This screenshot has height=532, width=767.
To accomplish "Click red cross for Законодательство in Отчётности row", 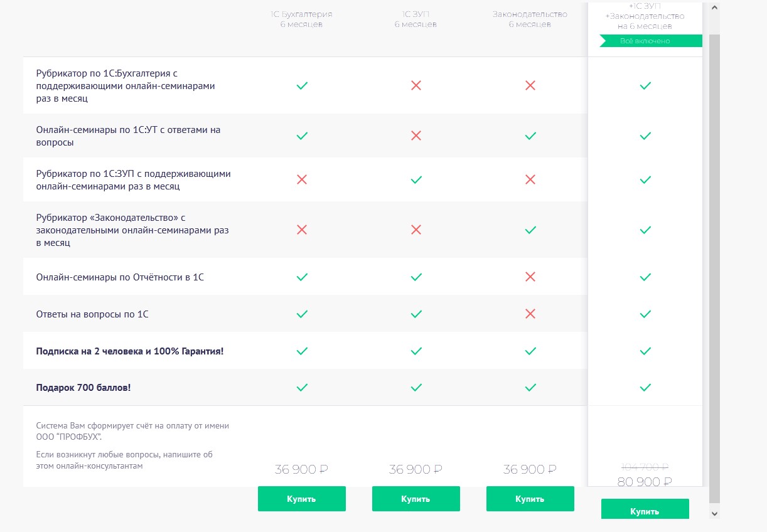I will point(530,277).
